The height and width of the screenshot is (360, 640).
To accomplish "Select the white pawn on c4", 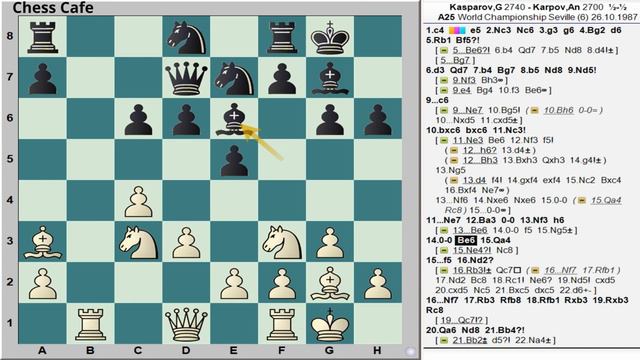I will coord(138,202).
